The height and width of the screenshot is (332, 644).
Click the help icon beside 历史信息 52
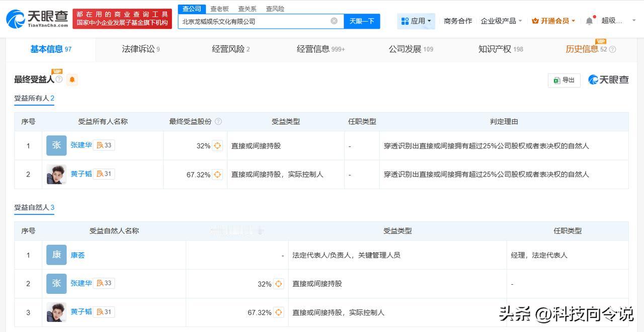[612, 49]
